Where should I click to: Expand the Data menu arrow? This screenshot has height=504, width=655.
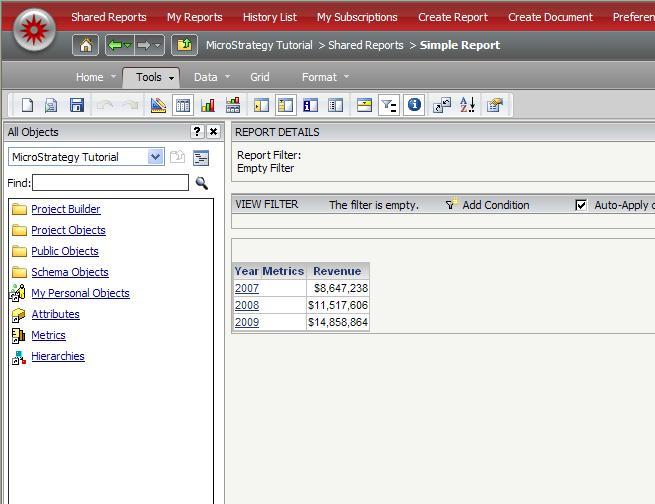228,77
